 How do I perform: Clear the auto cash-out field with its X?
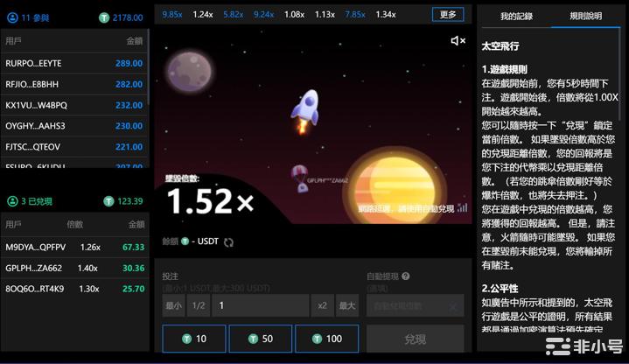point(453,306)
